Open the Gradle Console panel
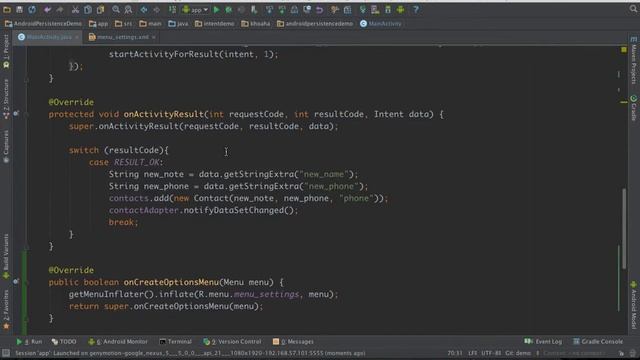640x360 pixels. click(x=598, y=341)
